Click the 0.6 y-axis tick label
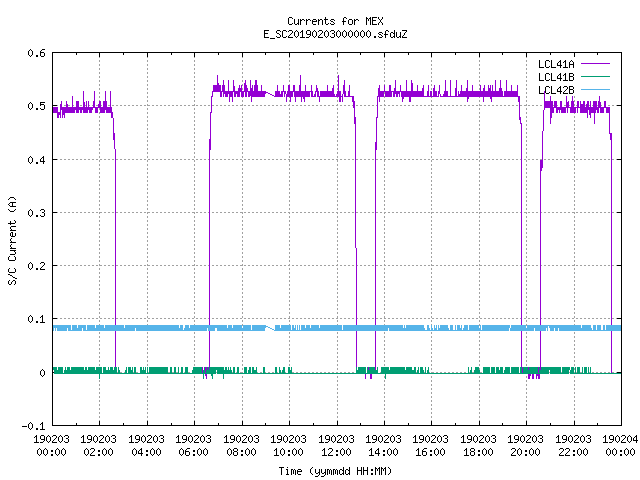 pos(36,53)
